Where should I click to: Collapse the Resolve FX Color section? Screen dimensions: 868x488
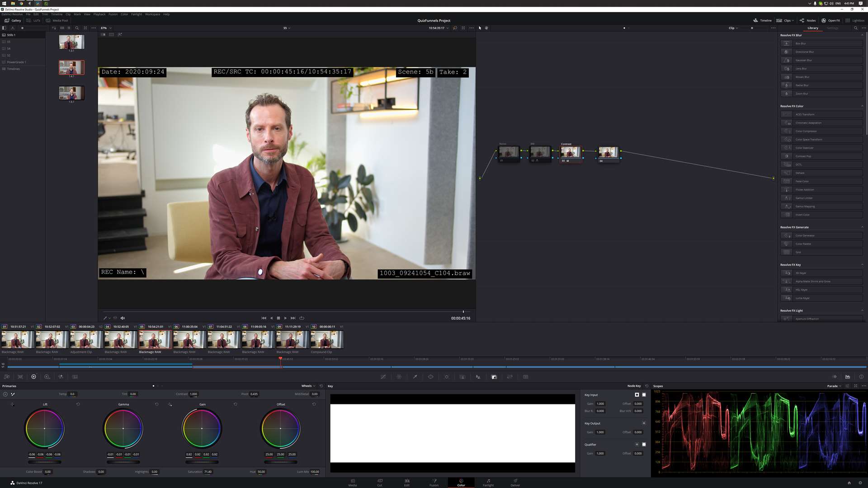pyautogui.click(x=862, y=106)
